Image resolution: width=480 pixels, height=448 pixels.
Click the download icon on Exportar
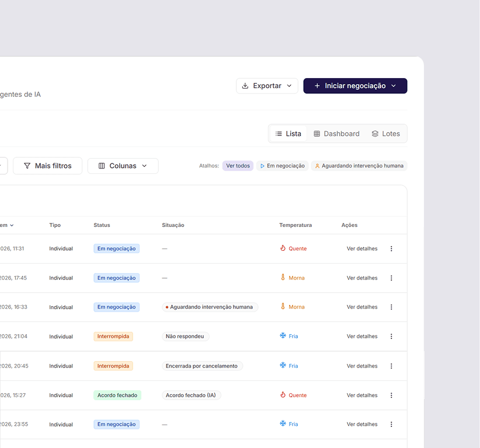(x=245, y=86)
